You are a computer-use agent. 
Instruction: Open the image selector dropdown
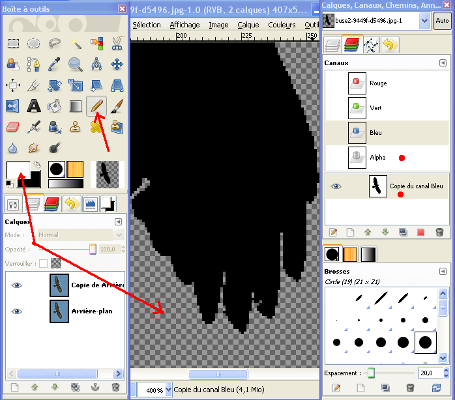(x=424, y=21)
